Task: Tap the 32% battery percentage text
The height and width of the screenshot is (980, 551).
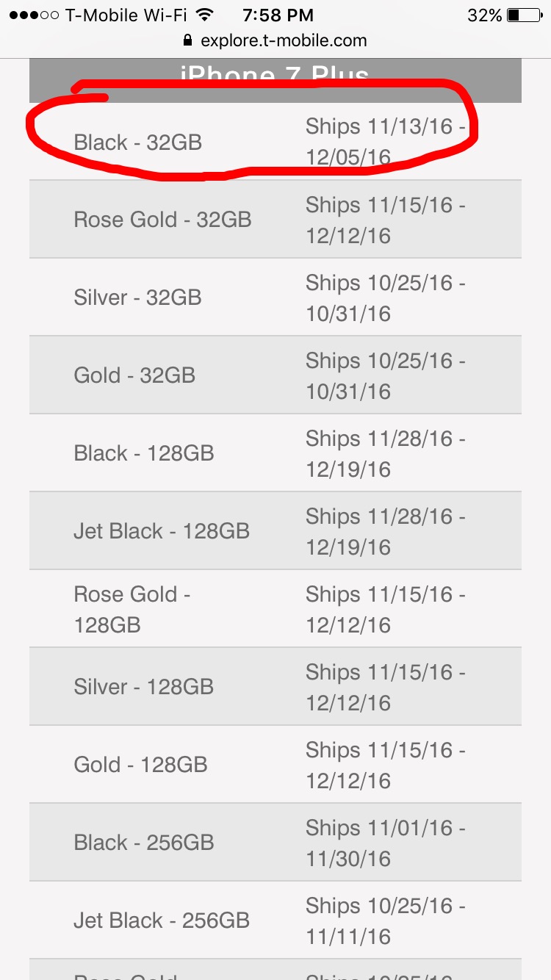Action: click(485, 15)
